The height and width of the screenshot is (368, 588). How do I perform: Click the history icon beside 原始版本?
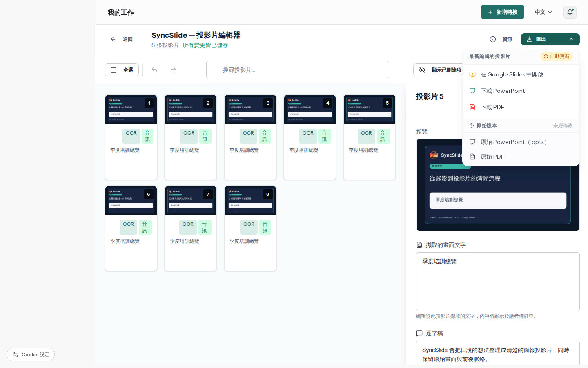point(472,126)
